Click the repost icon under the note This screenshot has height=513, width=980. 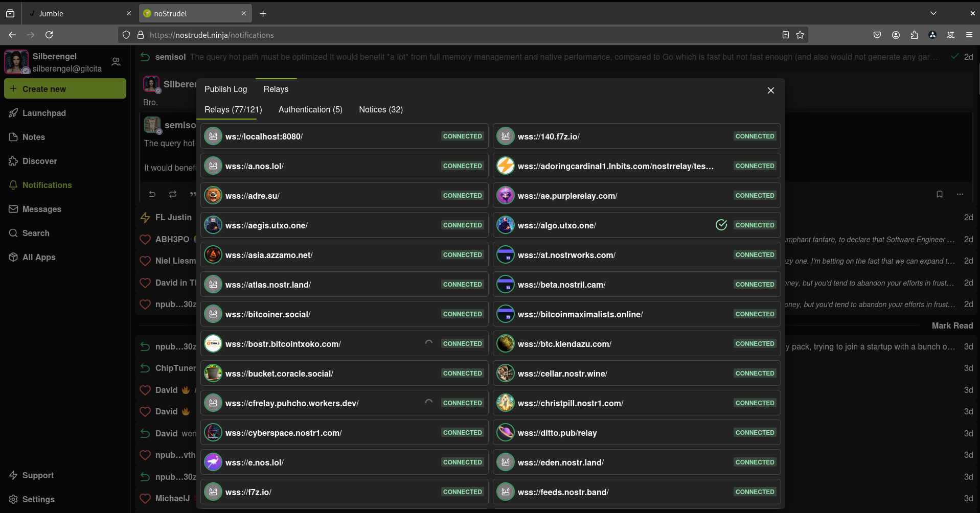click(173, 194)
